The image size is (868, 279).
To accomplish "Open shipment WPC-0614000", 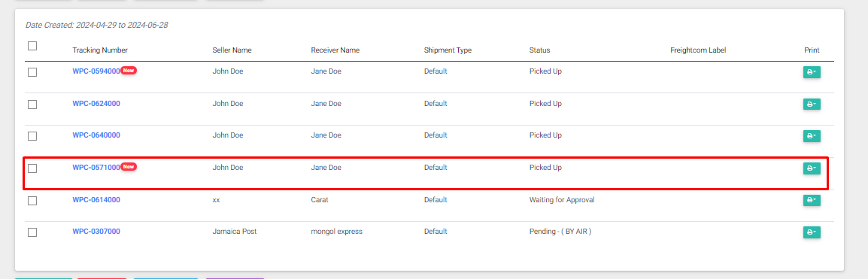I will (x=96, y=199).
